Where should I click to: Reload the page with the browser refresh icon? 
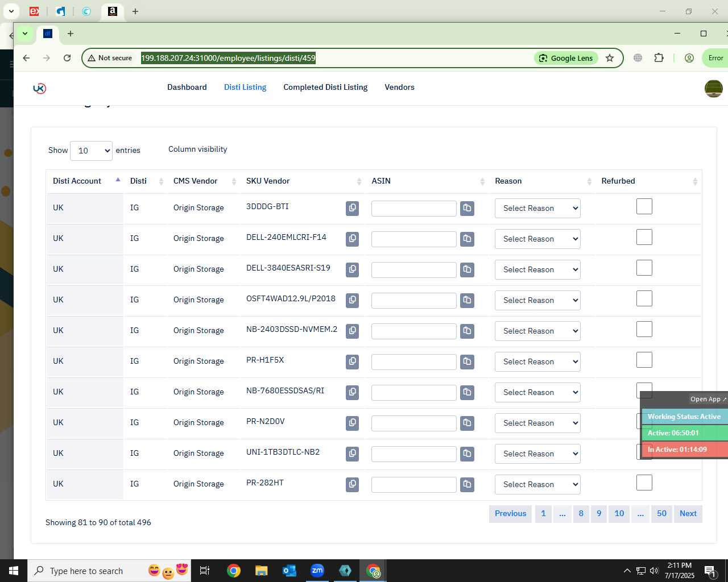click(x=67, y=58)
